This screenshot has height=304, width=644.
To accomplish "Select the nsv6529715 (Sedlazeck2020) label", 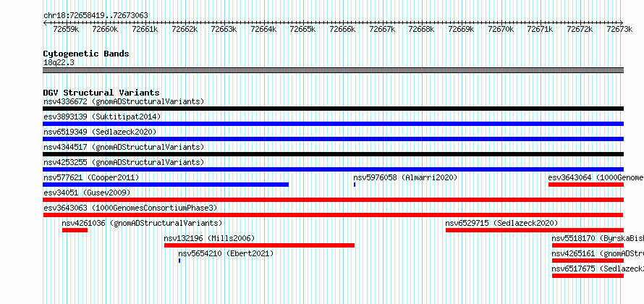I will [x=502, y=223].
